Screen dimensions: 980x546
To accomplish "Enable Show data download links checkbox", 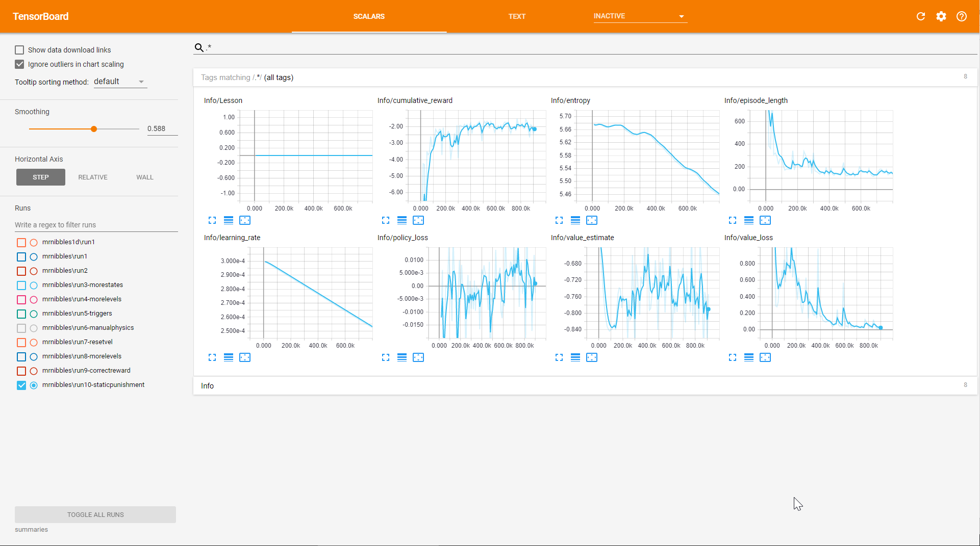I will [x=19, y=50].
